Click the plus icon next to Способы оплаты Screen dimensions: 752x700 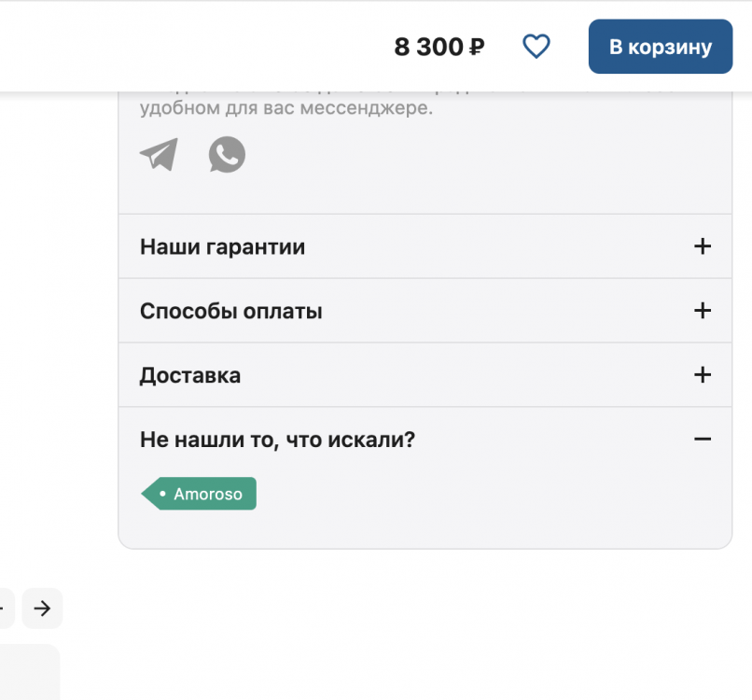tap(703, 311)
